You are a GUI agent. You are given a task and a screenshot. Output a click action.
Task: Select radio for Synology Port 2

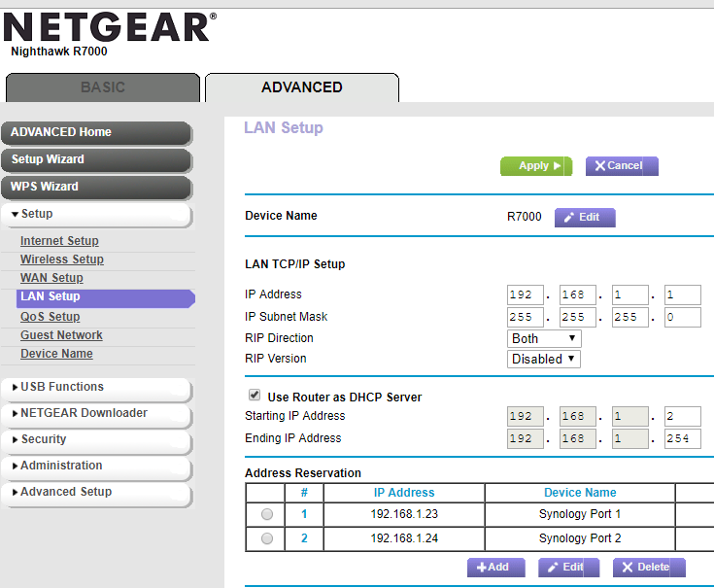point(267,538)
